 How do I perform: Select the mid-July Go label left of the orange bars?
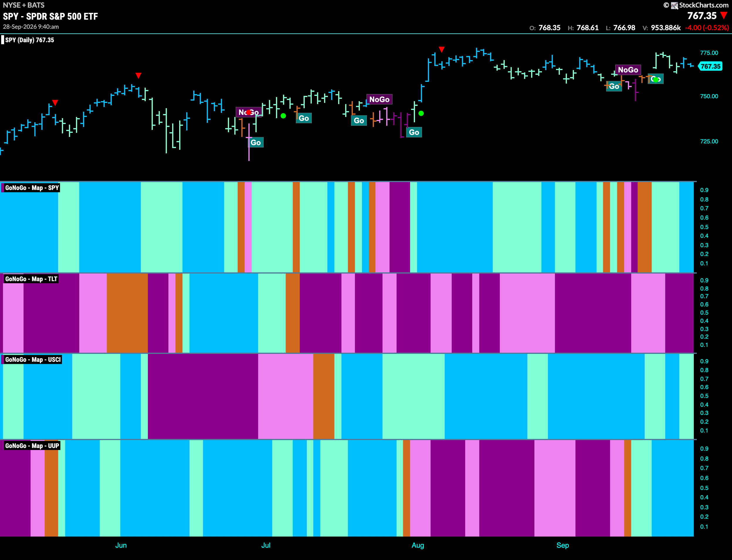[x=359, y=121]
